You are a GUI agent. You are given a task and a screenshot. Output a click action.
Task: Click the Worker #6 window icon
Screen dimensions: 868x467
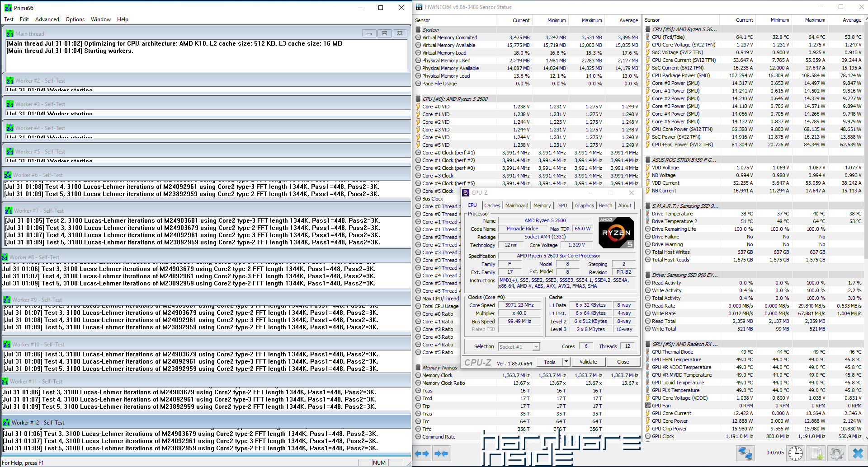point(8,175)
